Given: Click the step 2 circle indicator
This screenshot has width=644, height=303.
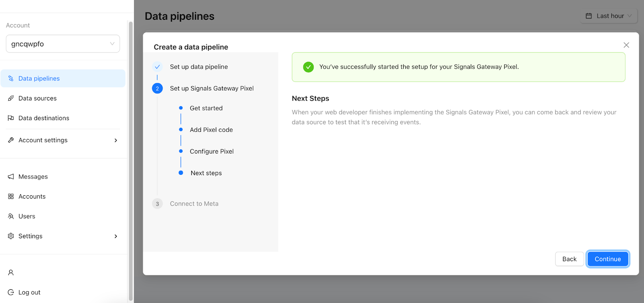Looking at the screenshot, I should 157,88.
